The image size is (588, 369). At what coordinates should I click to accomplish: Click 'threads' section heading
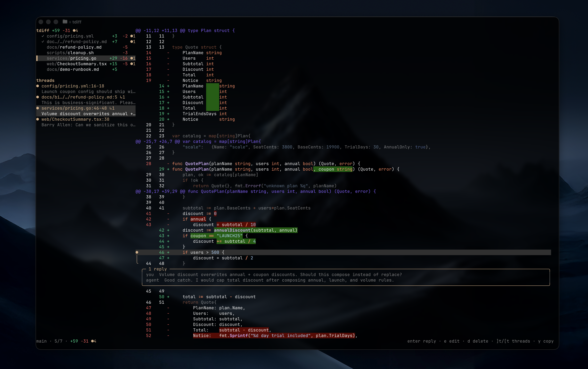45,80
